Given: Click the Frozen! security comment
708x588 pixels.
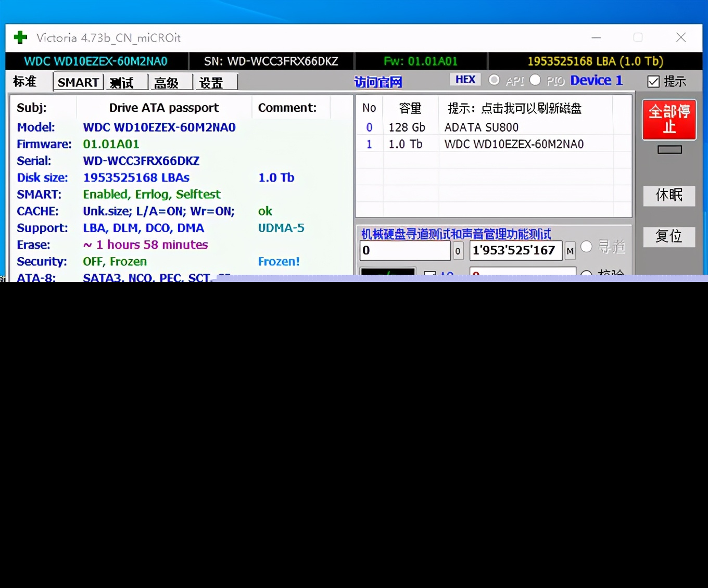Looking at the screenshot, I should click(279, 261).
